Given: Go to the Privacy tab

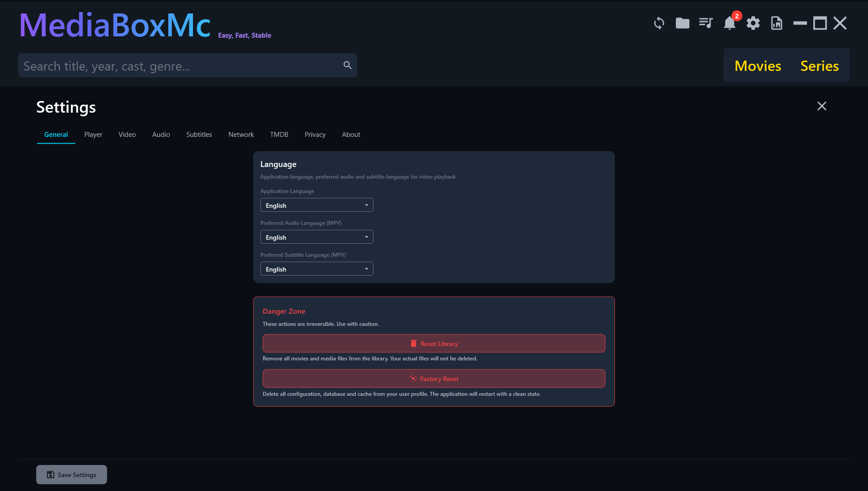Looking at the screenshot, I should tap(315, 135).
